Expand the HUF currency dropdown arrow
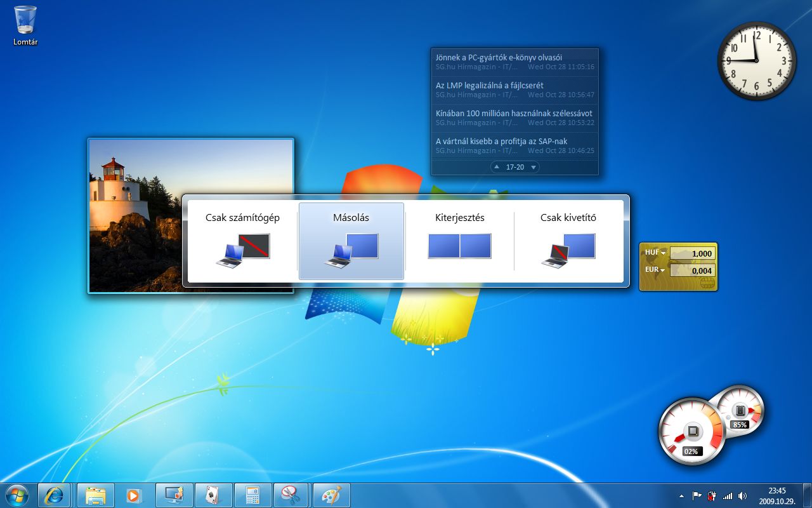This screenshot has width=812, height=508. pyautogui.click(x=664, y=253)
